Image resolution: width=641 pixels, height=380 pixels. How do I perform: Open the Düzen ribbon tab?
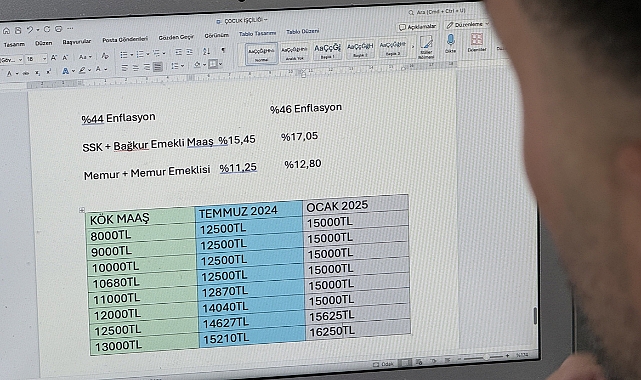click(x=43, y=43)
